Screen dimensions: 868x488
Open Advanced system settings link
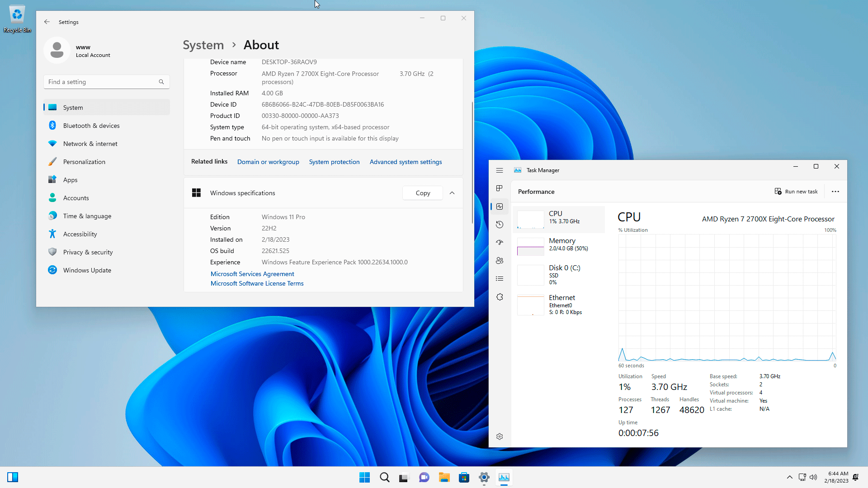(x=406, y=162)
